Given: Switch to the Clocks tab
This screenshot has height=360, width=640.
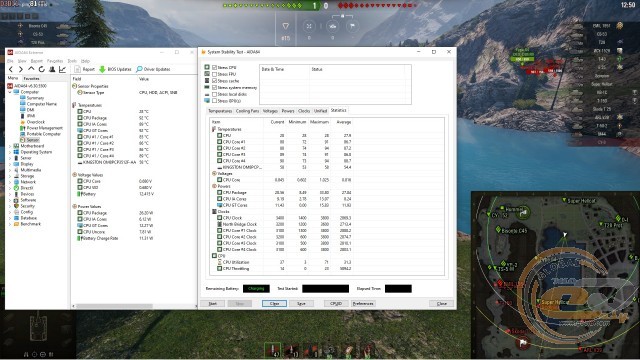Looking at the screenshot, I should point(304,111).
